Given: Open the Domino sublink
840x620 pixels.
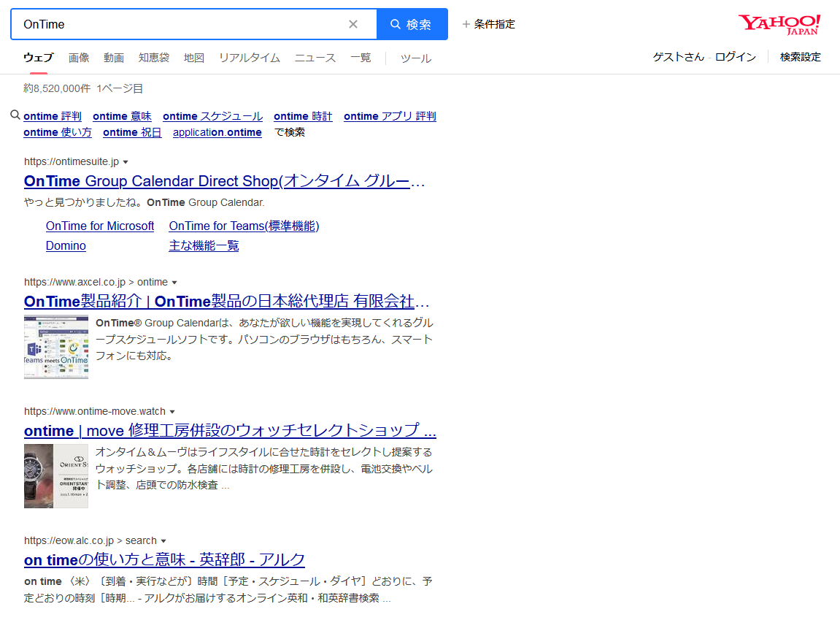Looking at the screenshot, I should click(x=66, y=245).
